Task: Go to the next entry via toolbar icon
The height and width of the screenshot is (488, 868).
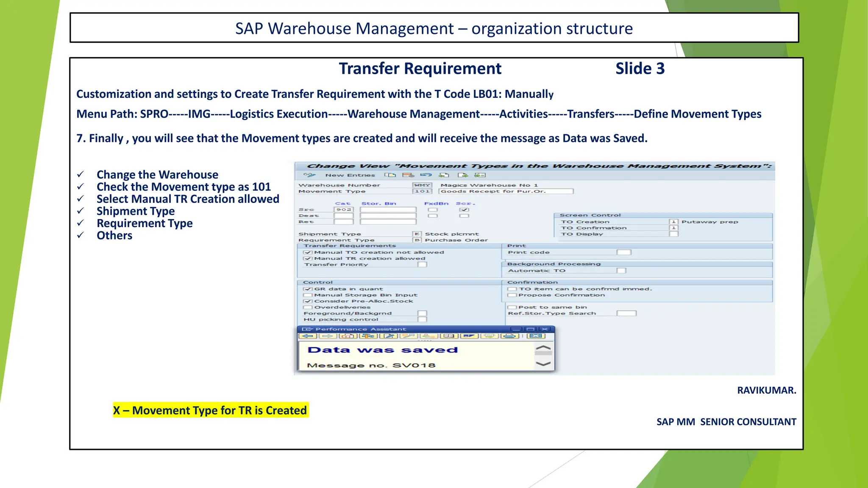Action: coord(463,175)
